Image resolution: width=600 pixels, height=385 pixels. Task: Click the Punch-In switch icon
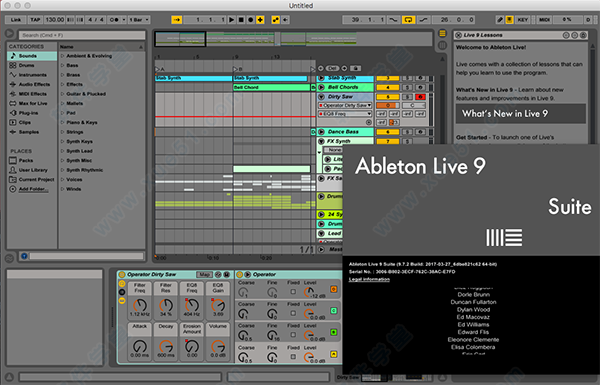(393, 20)
